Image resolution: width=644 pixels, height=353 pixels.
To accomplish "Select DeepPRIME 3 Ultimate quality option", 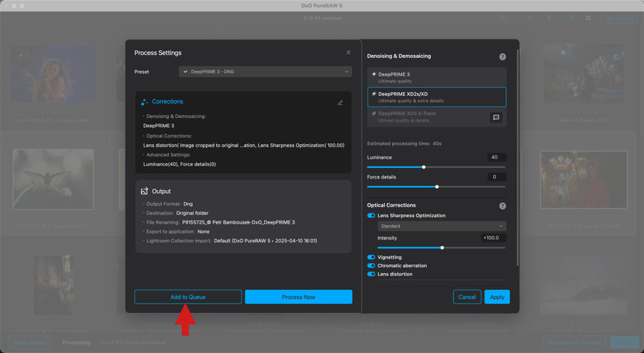I will point(436,77).
